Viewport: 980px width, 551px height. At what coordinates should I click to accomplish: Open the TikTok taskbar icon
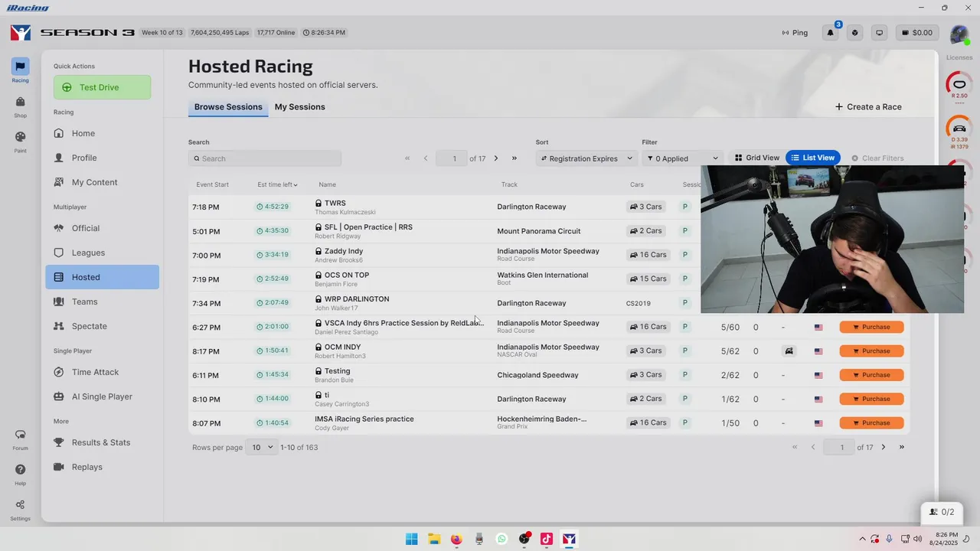547,539
